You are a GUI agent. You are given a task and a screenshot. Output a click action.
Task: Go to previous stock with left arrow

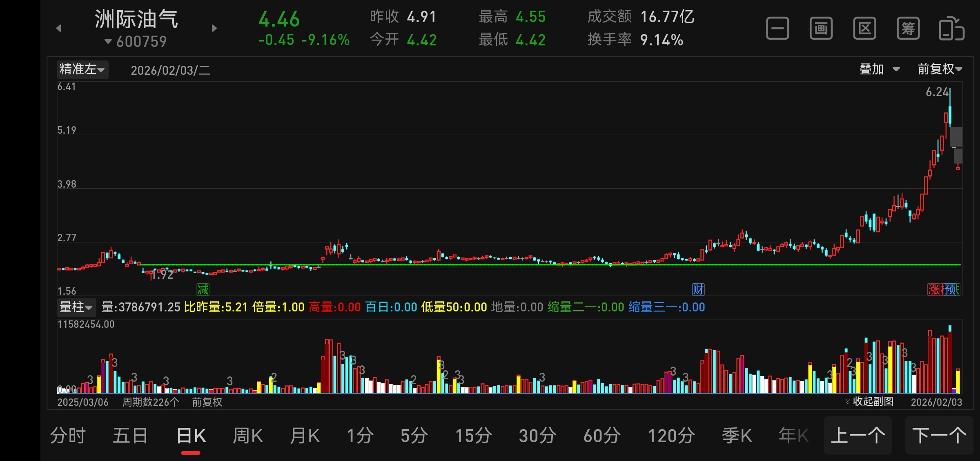[59, 28]
